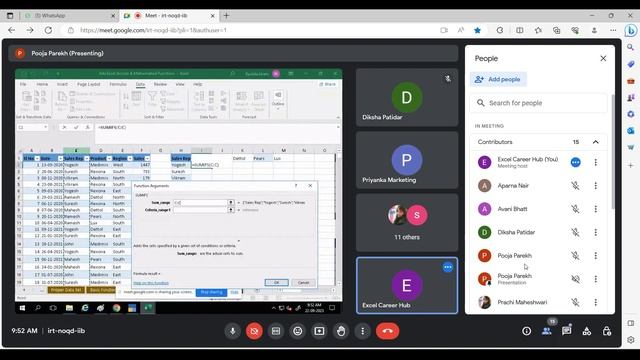
Task: Select the Priyanka Marketing video tile
Action: [407, 160]
